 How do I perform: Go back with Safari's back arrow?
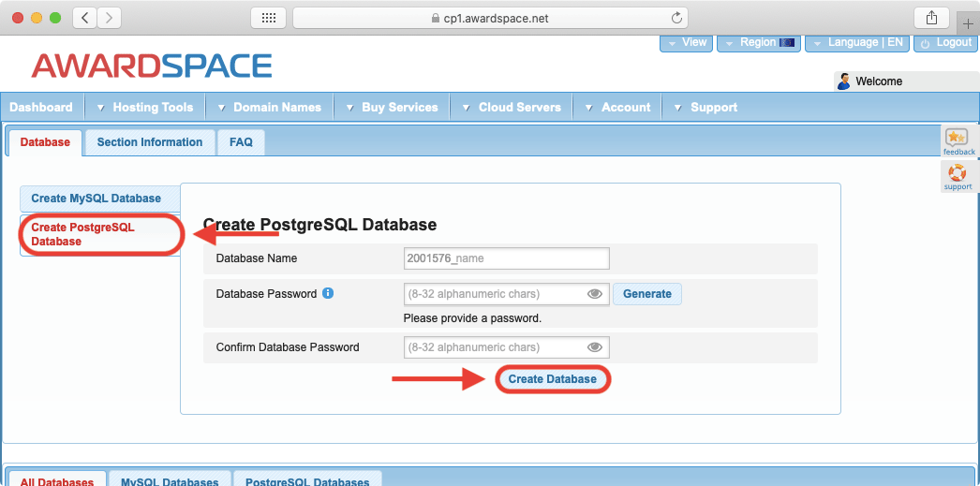click(x=84, y=18)
